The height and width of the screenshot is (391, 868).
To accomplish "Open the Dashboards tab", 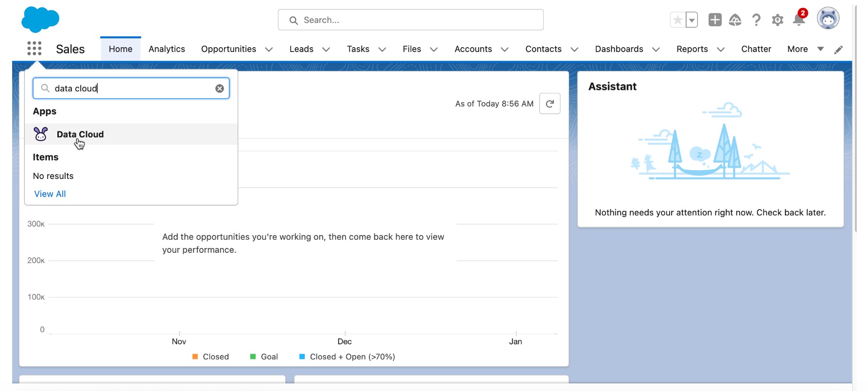I will 619,49.
